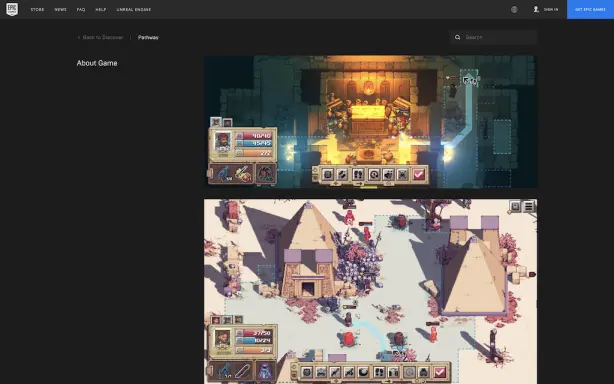
Task: Open the HELP page
Action: click(101, 9)
